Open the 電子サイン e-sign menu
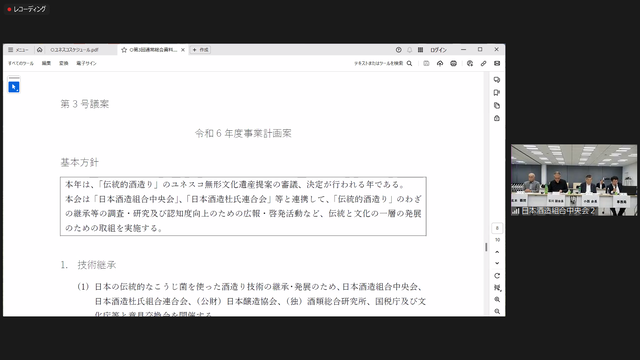This screenshot has height=360, width=640. [x=86, y=63]
